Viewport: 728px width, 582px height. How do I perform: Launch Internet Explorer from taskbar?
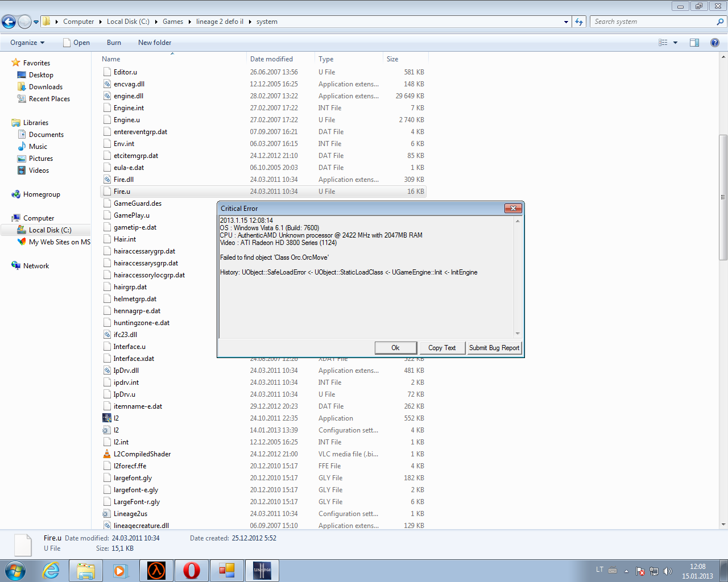pyautogui.click(x=51, y=571)
